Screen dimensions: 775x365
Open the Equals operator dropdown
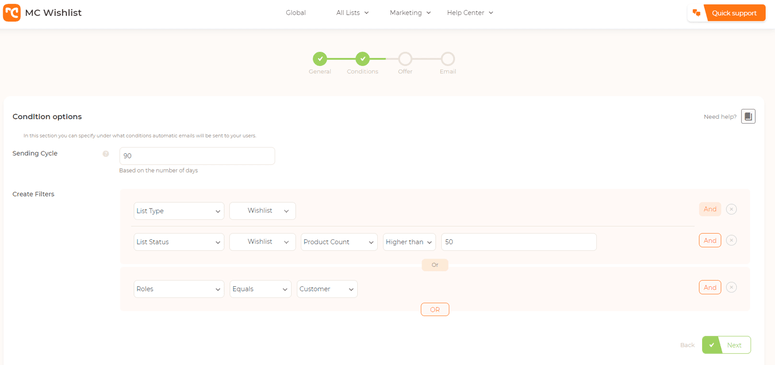(x=260, y=289)
